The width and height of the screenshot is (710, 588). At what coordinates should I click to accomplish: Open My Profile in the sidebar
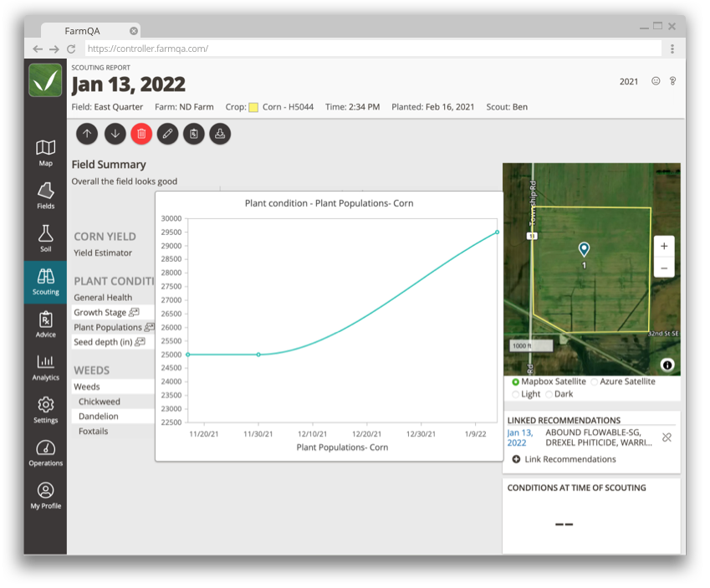(45, 496)
